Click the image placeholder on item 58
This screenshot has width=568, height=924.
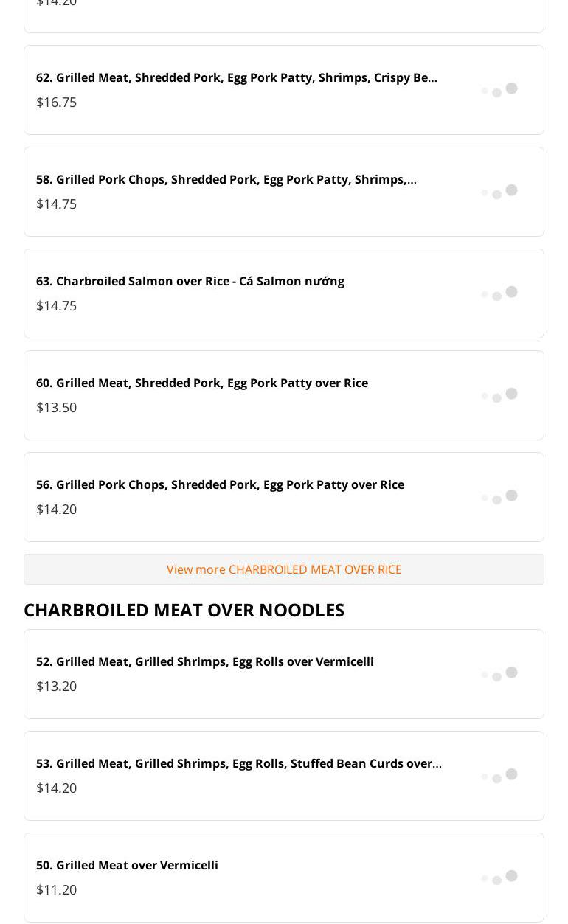tap(499, 192)
